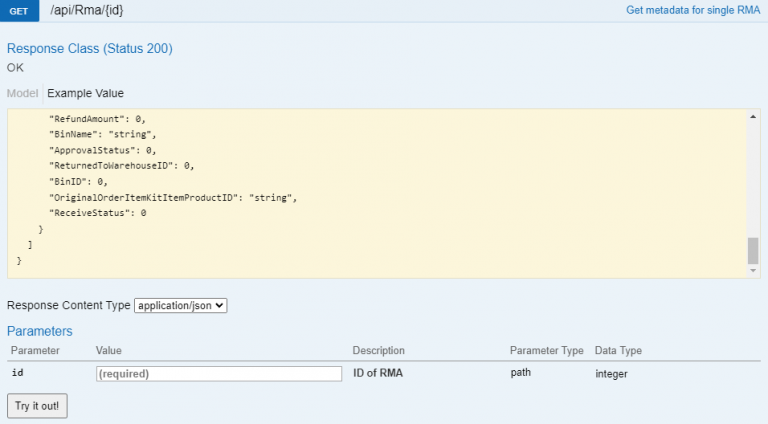The height and width of the screenshot is (424, 768).
Task: Click the example box scrollbar thumb
Action: (x=753, y=251)
